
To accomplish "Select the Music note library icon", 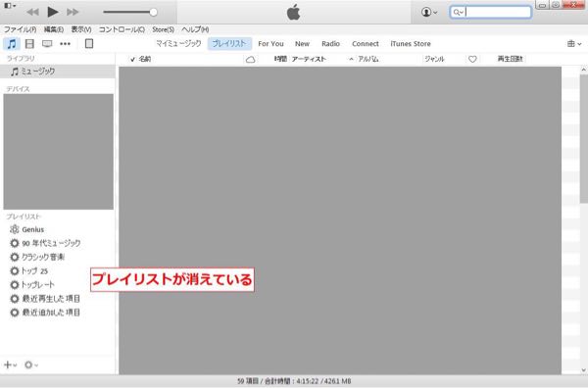I will (12, 44).
